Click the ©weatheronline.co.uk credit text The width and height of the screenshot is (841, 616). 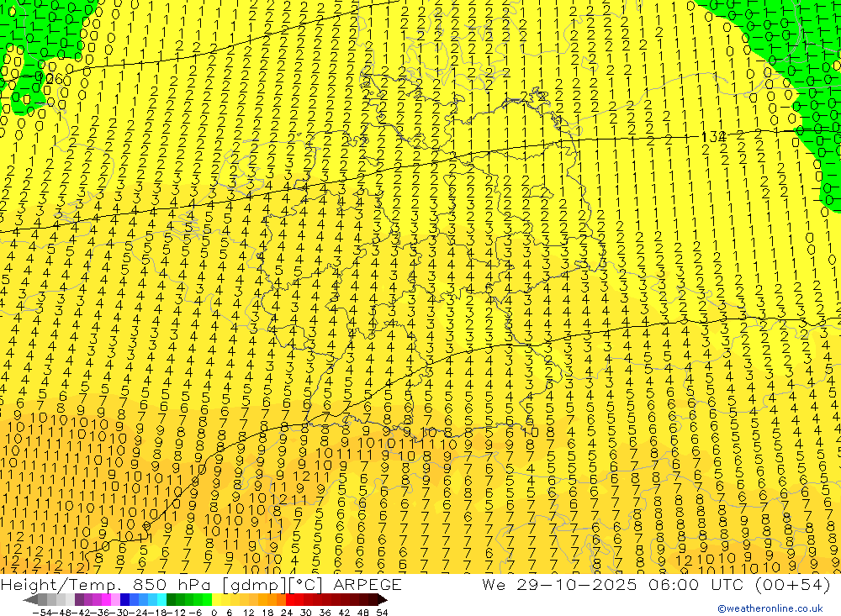click(770, 608)
